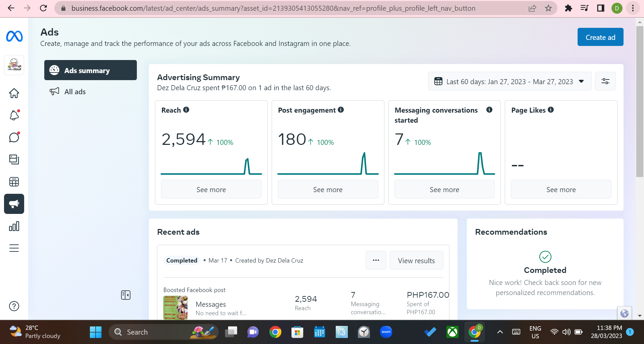Open Zoom from the taskbar
The image size is (644, 344).
pos(386,332)
